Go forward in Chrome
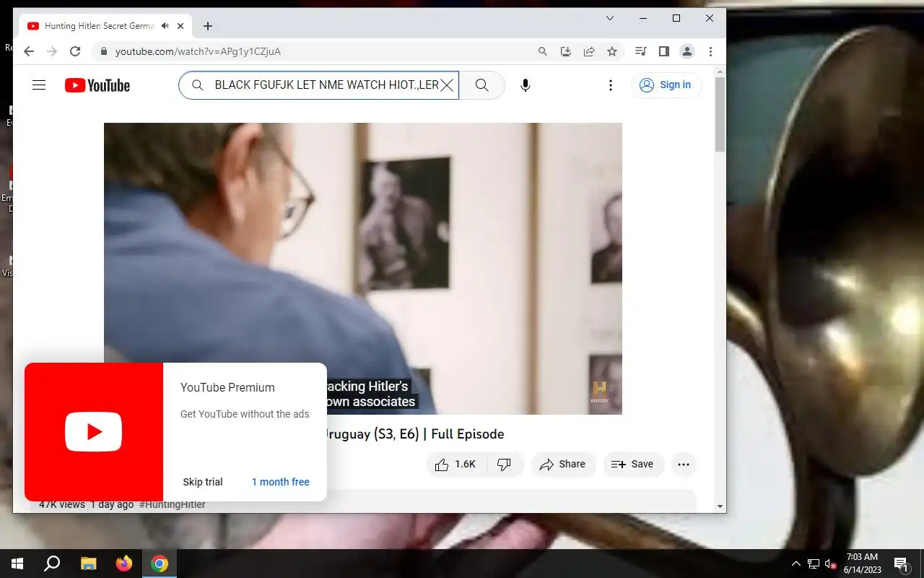924x578 pixels. pyautogui.click(x=52, y=51)
